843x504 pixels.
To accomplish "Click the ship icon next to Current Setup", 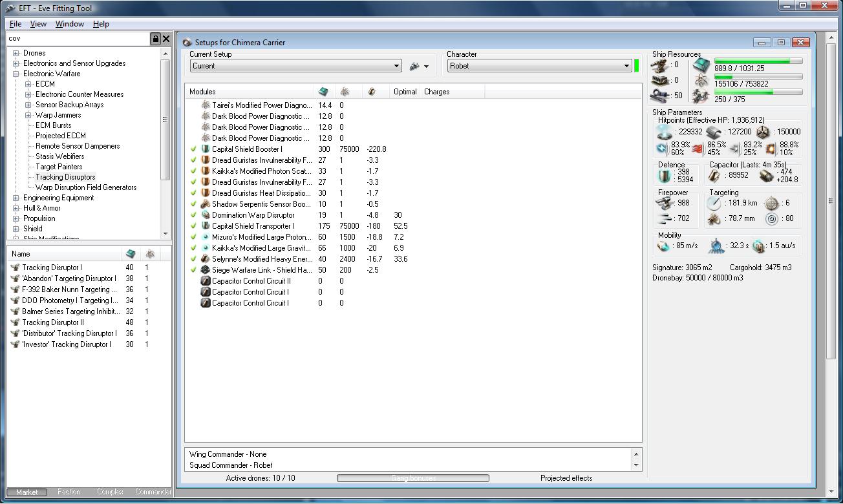I will (x=414, y=66).
